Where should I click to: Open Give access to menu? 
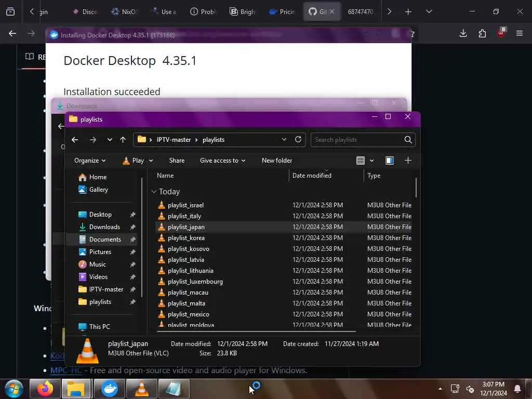(x=222, y=161)
